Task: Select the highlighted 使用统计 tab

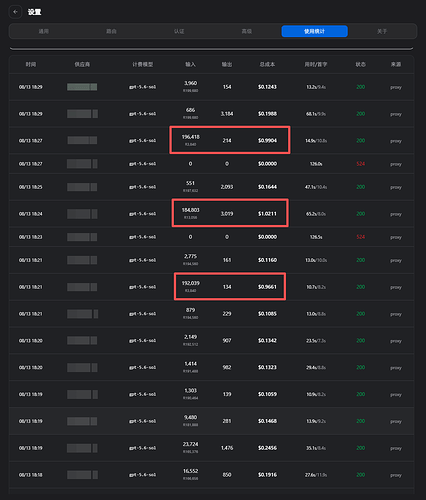Action: point(314,31)
